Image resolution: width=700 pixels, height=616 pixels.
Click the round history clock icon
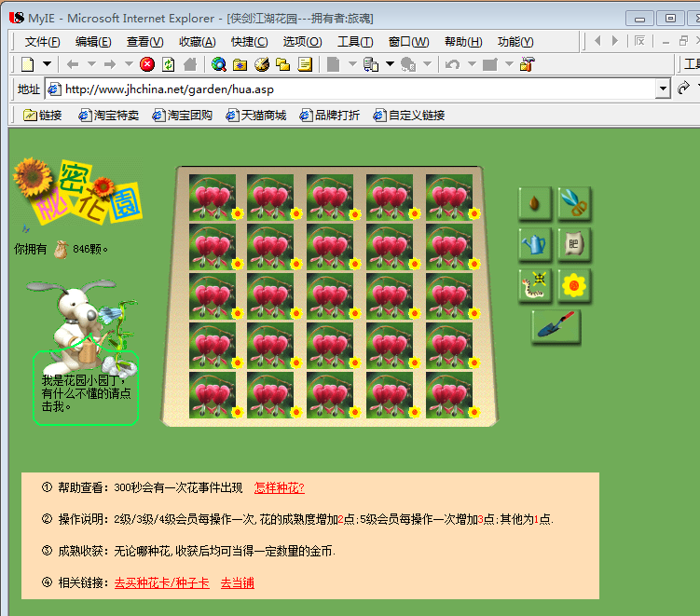(x=262, y=64)
